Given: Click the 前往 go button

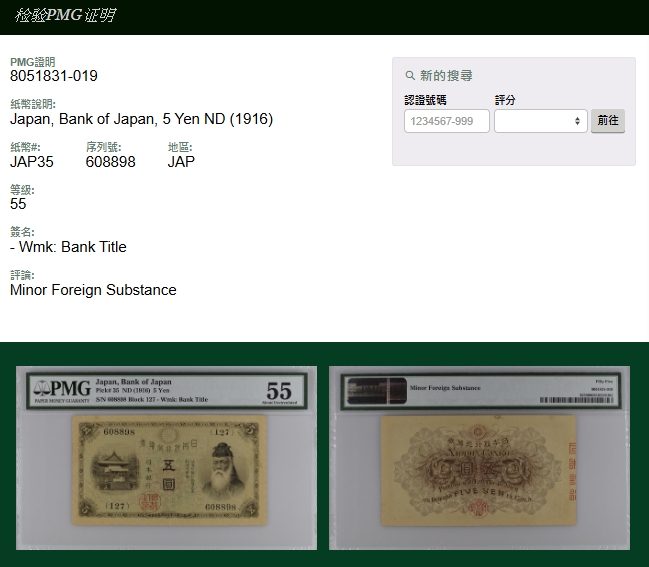Looking at the screenshot, I should [x=608, y=121].
